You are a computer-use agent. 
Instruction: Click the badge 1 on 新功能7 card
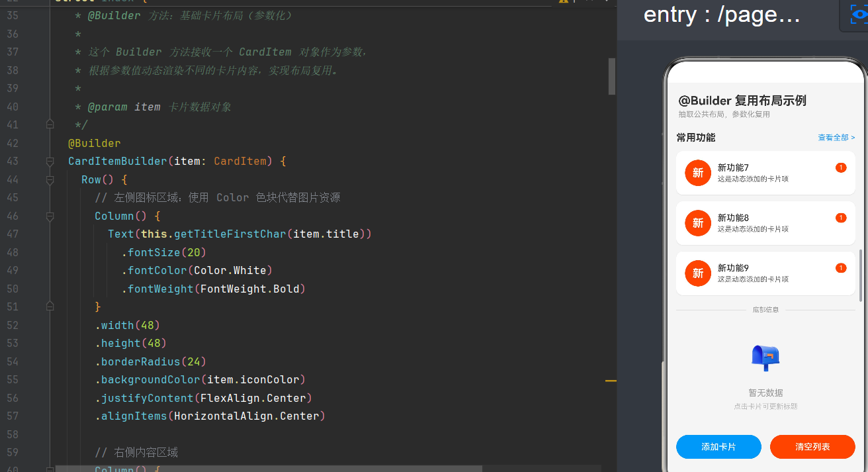(841, 167)
